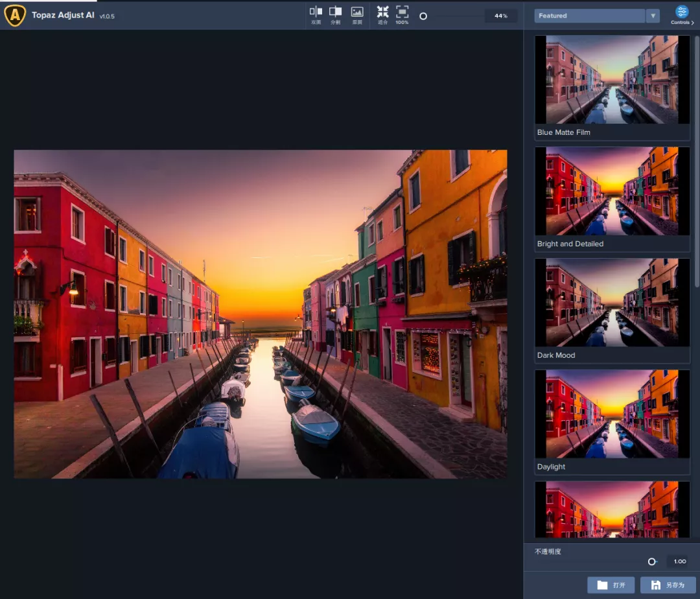Click the presets panel vertical scrollbar
Image resolution: width=700 pixels, height=599 pixels.
(x=697, y=162)
